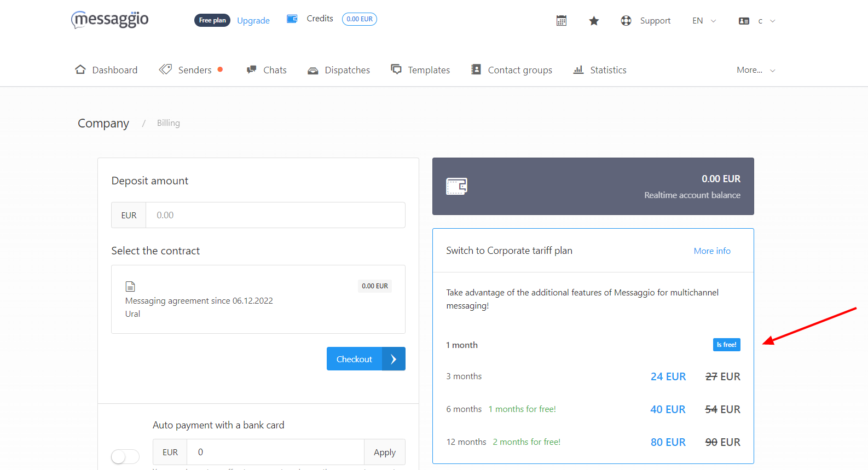
Task: Click the star favorites icon
Action: point(594,21)
